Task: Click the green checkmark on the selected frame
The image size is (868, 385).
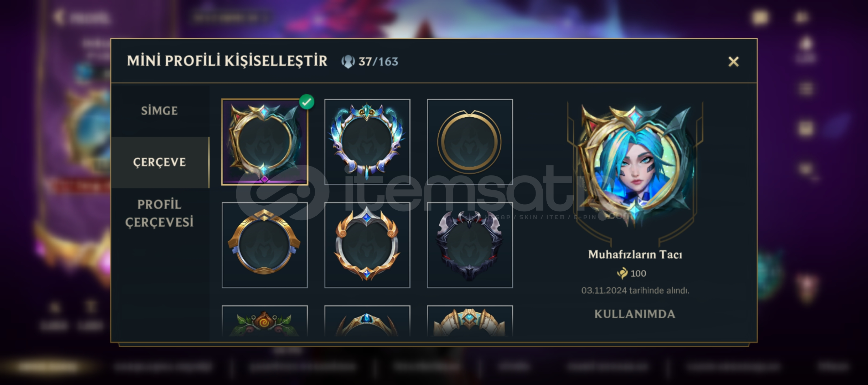Action: pyautogui.click(x=307, y=102)
